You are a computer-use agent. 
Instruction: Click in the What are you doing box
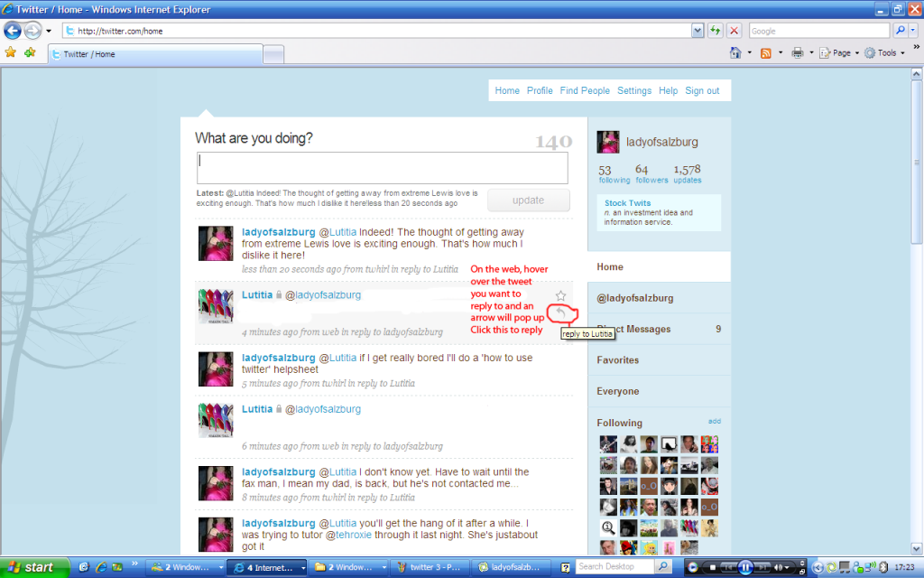383,168
